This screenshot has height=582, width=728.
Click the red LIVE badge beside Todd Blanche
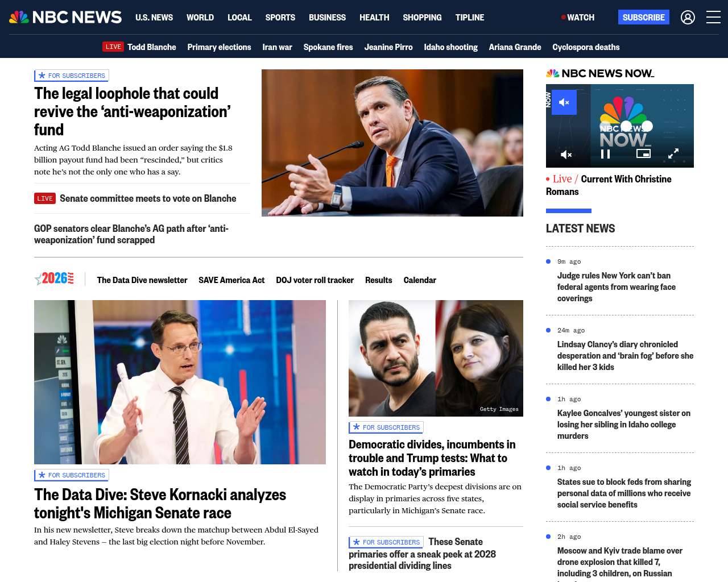coord(113,47)
